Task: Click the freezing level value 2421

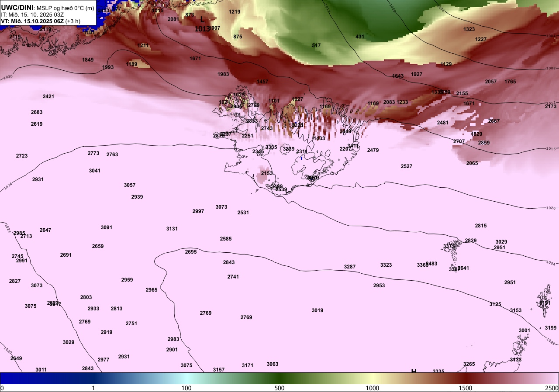Action: [48, 96]
